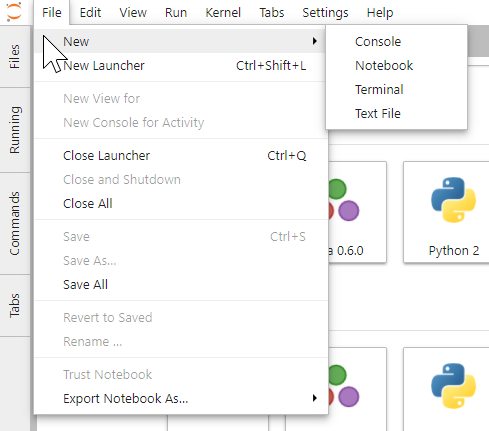Select Close Launcher menu item
The height and width of the screenshot is (431, 489).
(181, 155)
